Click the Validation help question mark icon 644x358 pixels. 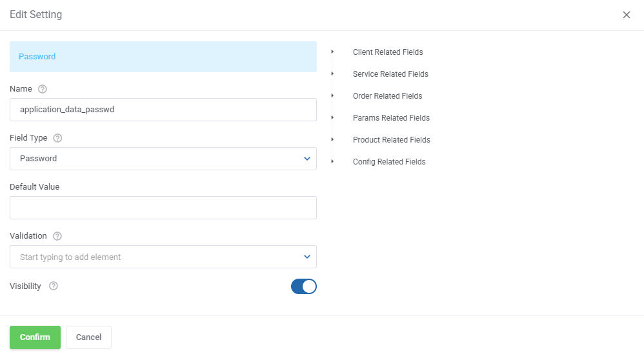pos(57,236)
